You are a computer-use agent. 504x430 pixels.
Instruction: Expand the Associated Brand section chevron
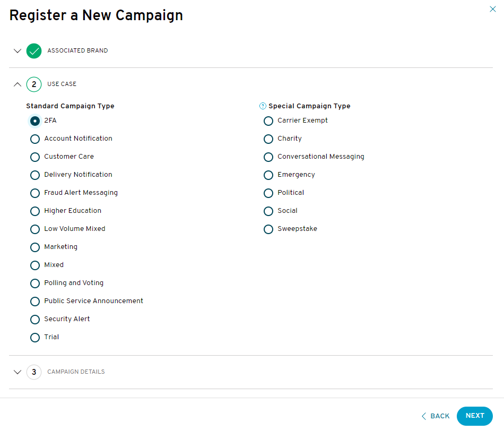pos(18,51)
